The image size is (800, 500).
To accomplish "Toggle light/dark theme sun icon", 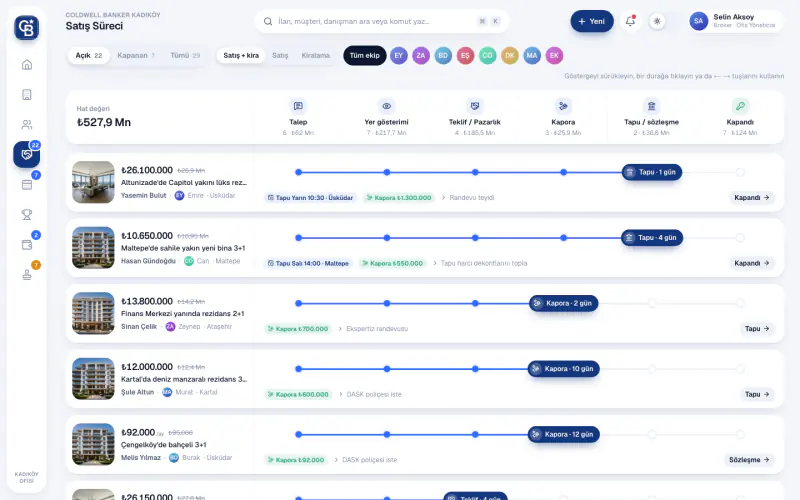I will tap(657, 21).
